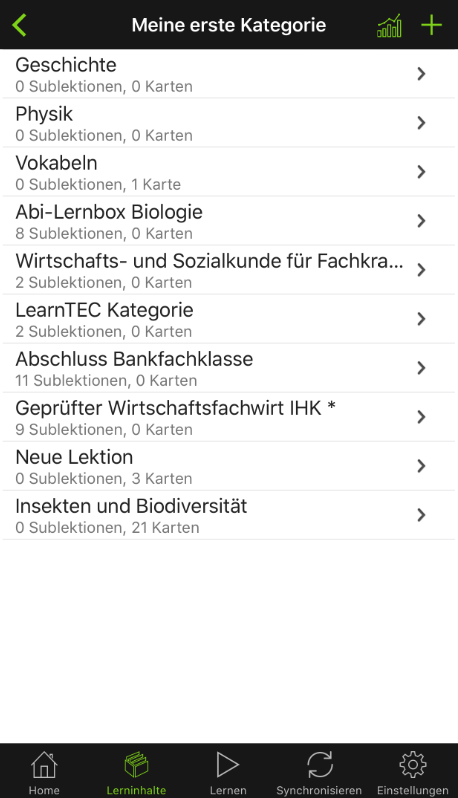Expand the Insekten und Biodiversität chevron

coord(421,515)
